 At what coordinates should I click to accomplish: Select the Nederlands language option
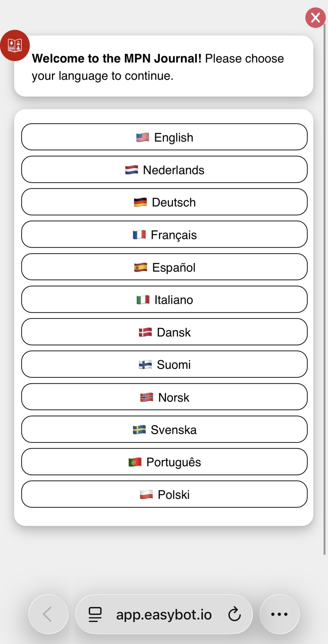164,170
